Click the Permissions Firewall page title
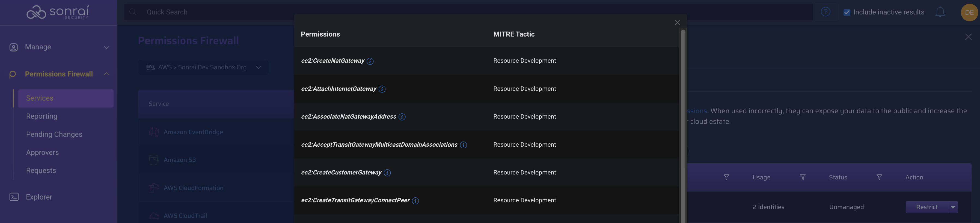 (x=188, y=41)
